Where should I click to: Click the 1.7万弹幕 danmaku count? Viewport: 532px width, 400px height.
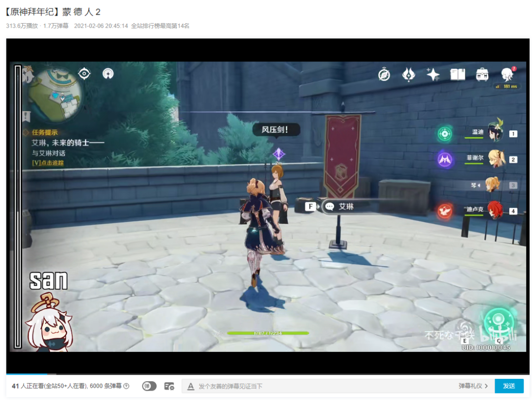[56, 26]
